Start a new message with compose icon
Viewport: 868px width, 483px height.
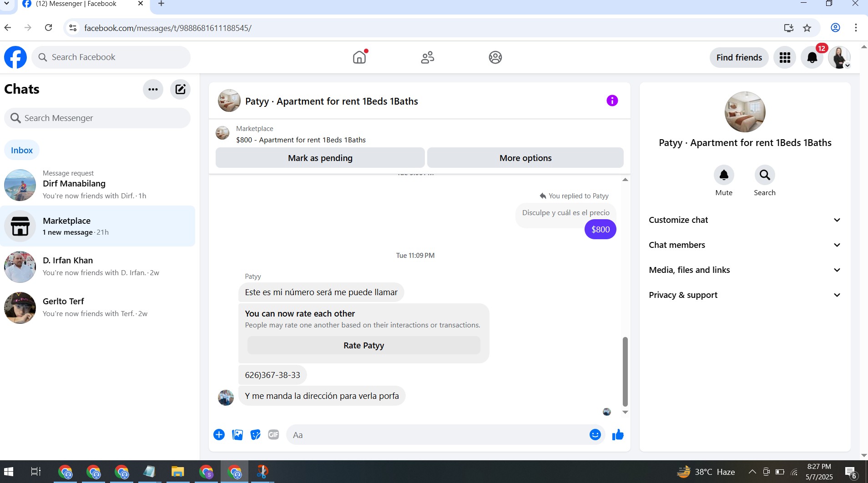[180, 89]
